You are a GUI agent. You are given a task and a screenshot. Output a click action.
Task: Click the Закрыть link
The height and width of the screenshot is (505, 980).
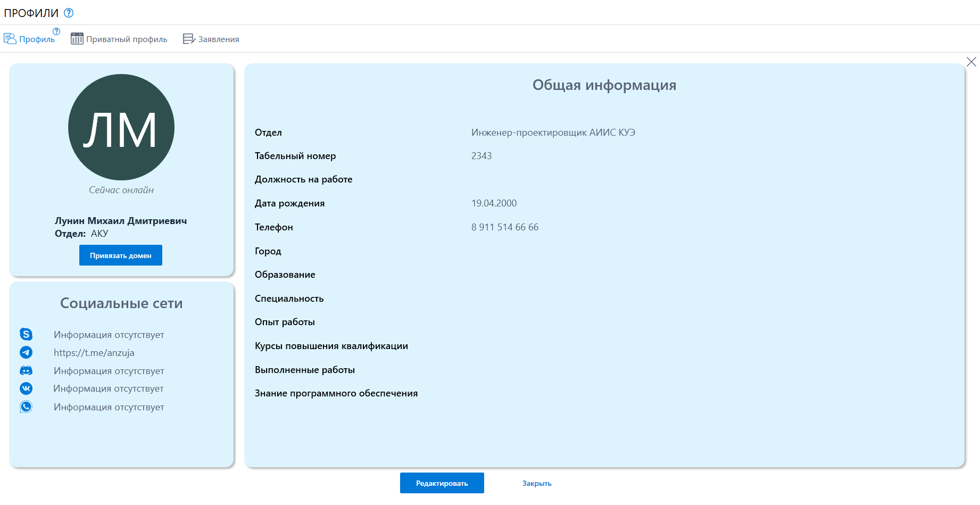537,483
